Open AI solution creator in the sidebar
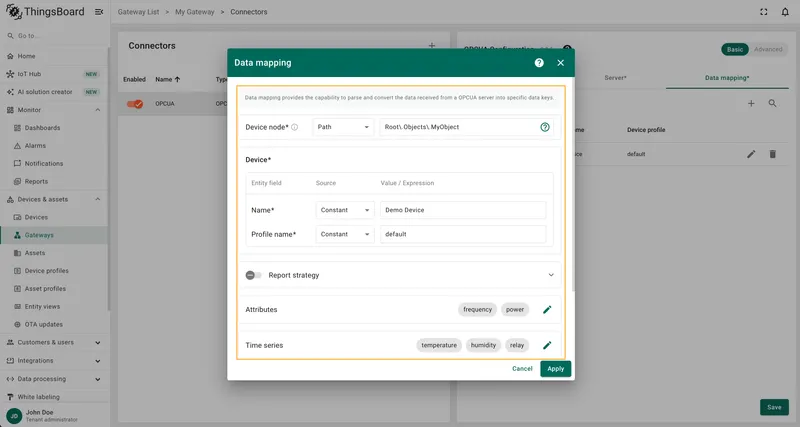 click(54, 92)
